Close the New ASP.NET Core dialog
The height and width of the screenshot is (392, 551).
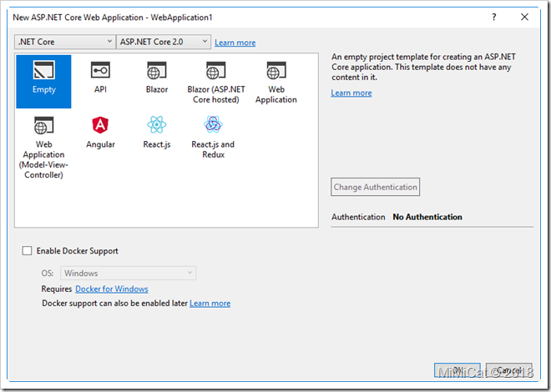click(524, 17)
